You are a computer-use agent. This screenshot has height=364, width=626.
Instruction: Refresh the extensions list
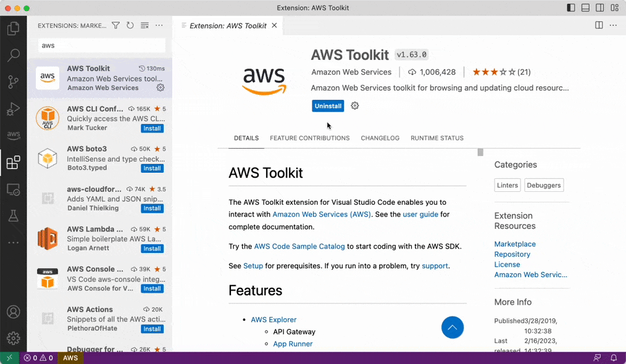[130, 25]
